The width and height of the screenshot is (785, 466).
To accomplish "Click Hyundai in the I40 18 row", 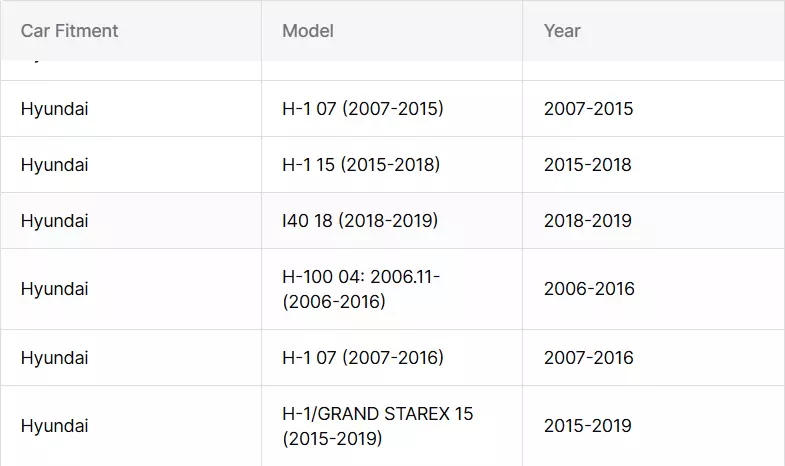I will pyautogui.click(x=55, y=221).
